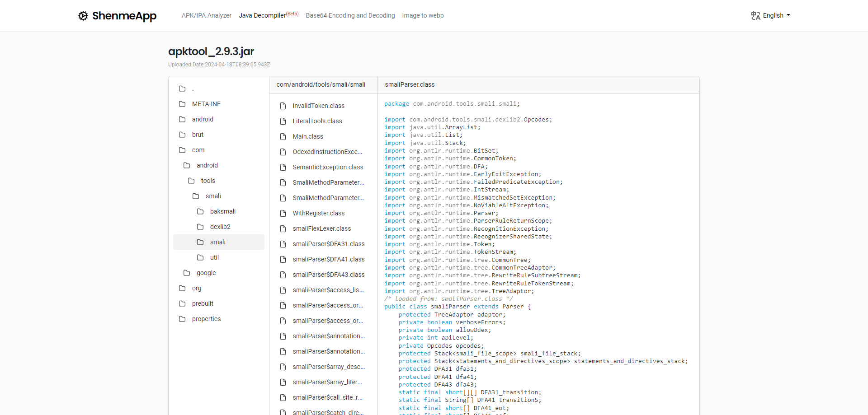Click the folder icon next to META-INF

pyautogui.click(x=182, y=104)
